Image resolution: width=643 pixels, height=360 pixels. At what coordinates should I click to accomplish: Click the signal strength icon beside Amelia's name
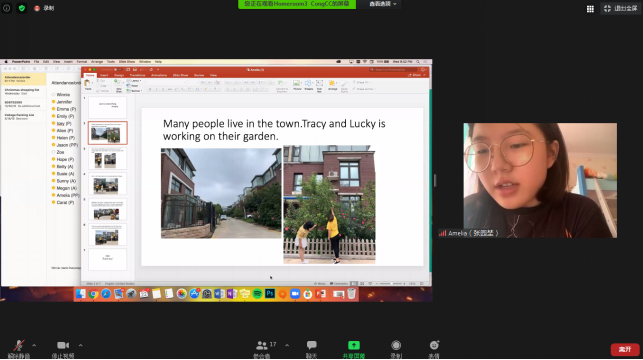[x=442, y=233]
